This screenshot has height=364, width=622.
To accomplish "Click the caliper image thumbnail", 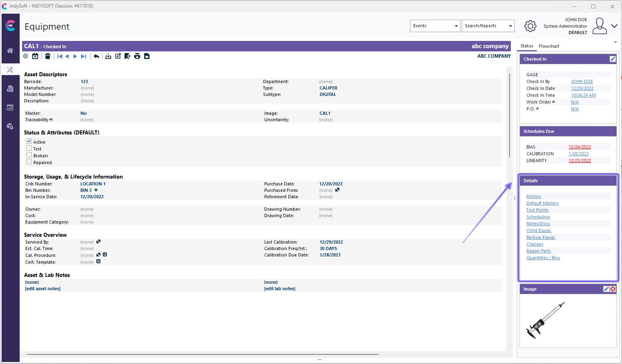I will tap(545, 320).
